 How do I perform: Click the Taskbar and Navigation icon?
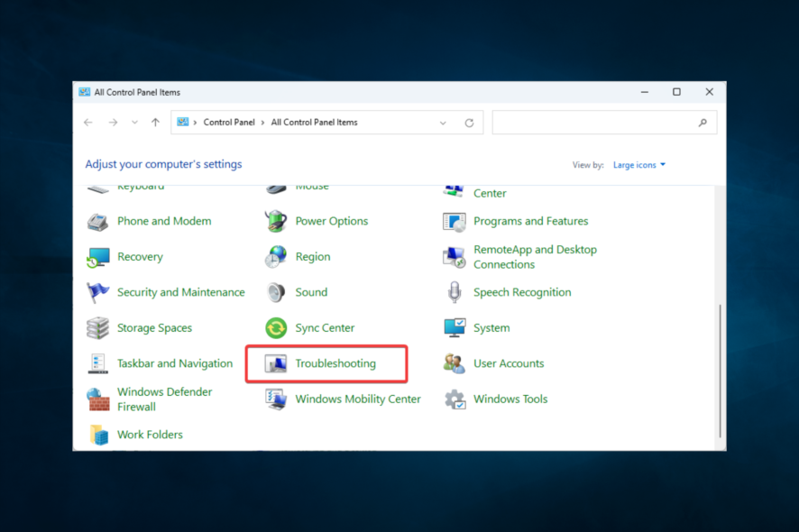(x=97, y=364)
